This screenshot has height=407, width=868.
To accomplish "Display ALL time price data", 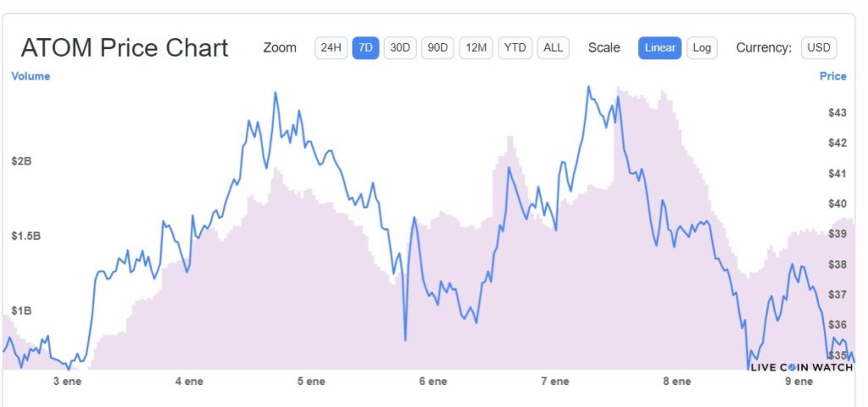I will pos(553,47).
